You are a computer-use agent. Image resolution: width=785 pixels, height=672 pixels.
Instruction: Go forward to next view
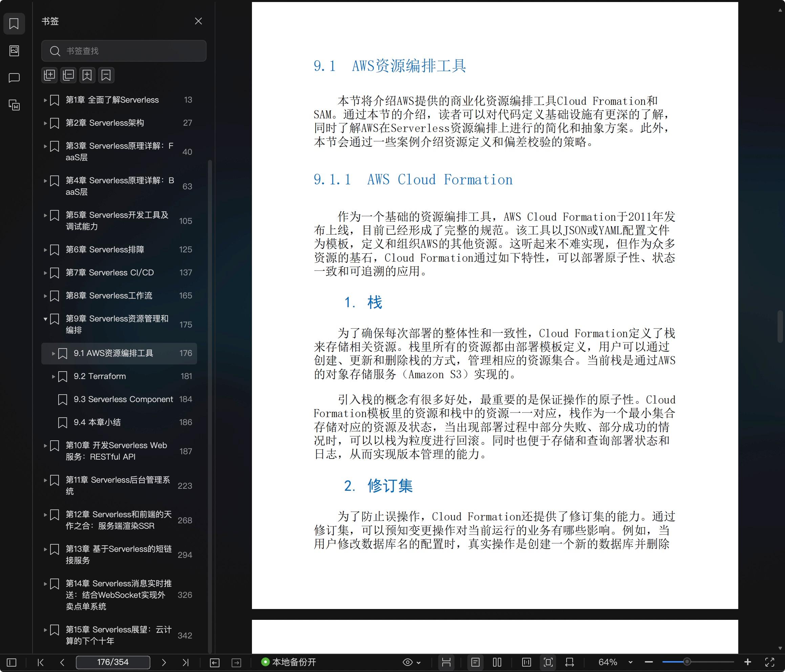[236, 662]
